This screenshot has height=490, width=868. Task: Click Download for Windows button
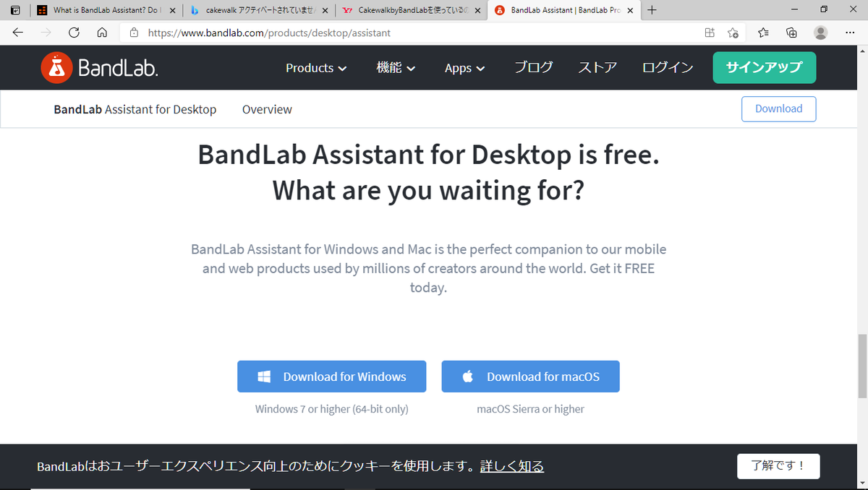point(332,377)
